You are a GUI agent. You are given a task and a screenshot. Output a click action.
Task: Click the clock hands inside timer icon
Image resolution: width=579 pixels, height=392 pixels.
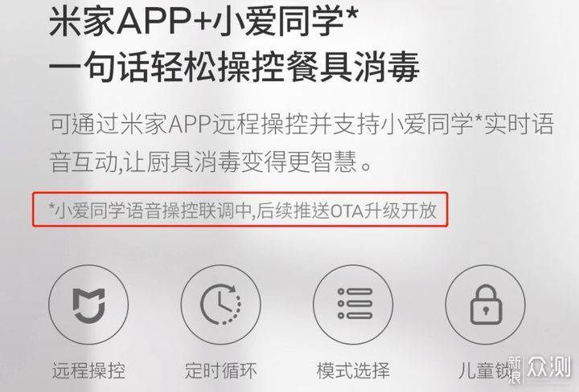(x=224, y=302)
